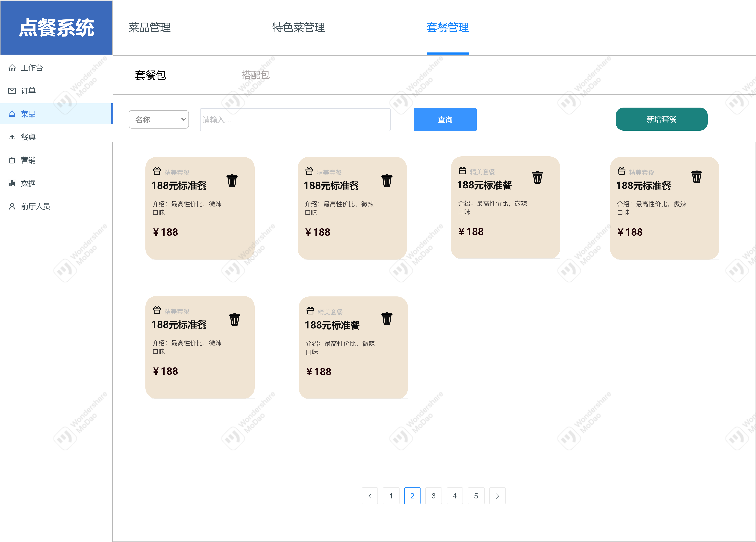Open the 名称 filter dropdown
The height and width of the screenshot is (542, 756).
(159, 119)
